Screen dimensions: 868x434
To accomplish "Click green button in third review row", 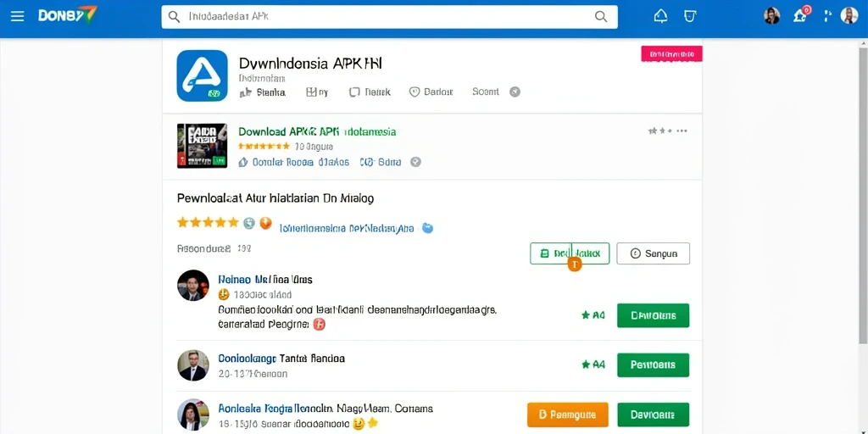I will (x=654, y=415).
